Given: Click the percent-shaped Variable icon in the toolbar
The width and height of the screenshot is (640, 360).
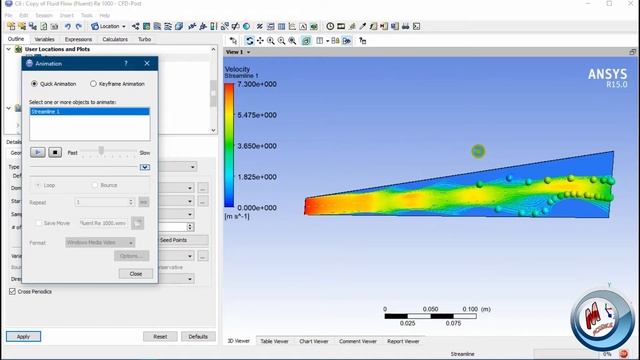Looking at the screenshot, I should click(x=260, y=27).
